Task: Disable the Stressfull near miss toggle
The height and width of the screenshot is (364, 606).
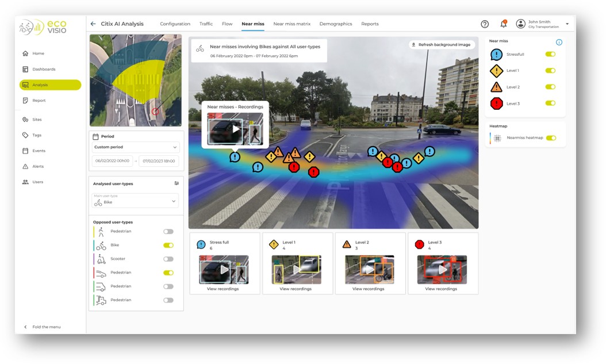Action: (x=550, y=54)
